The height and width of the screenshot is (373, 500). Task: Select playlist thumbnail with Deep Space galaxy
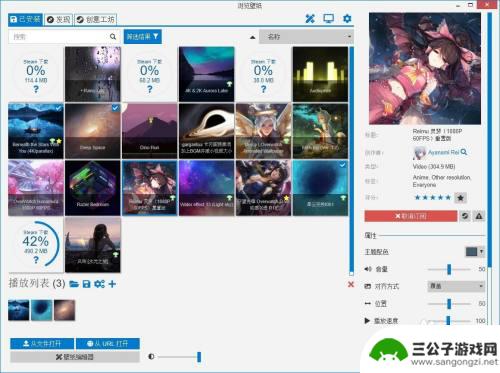click(x=65, y=310)
